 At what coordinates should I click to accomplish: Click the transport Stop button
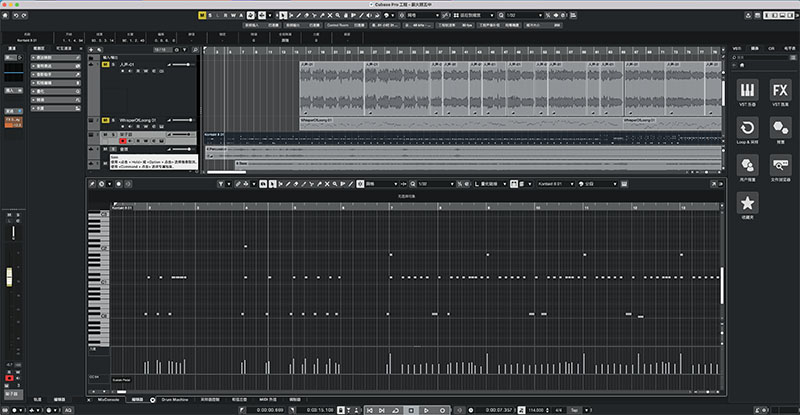coord(411,410)
